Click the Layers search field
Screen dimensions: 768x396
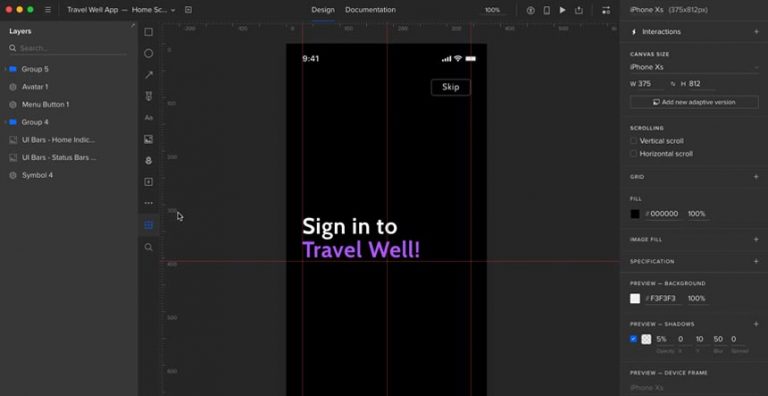[69, 49]
